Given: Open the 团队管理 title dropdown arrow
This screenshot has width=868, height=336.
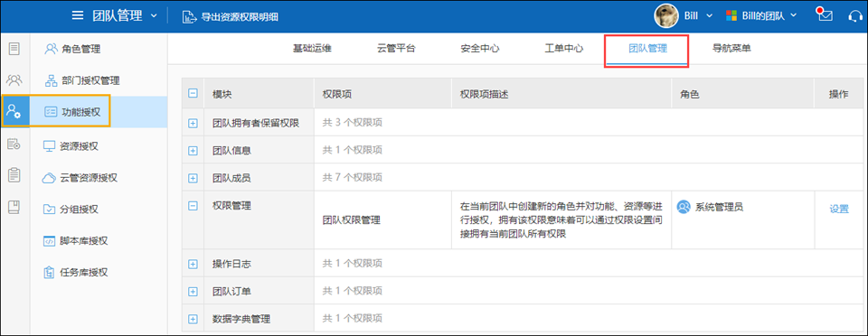Looking at the screenshot, I should (154, 15).
